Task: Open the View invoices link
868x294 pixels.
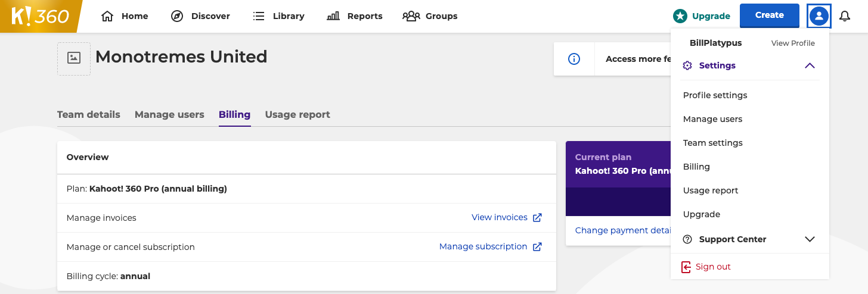Action: [500, 217]
